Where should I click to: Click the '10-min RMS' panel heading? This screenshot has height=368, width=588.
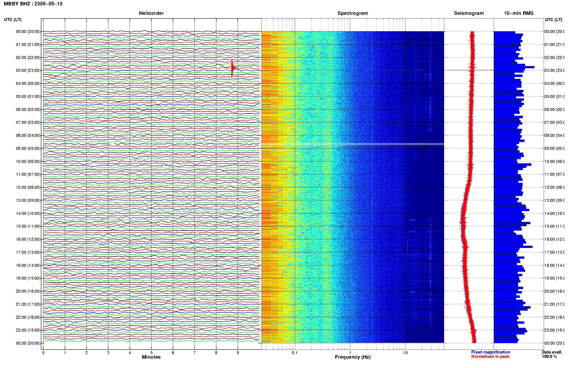[x=519, y=13]
